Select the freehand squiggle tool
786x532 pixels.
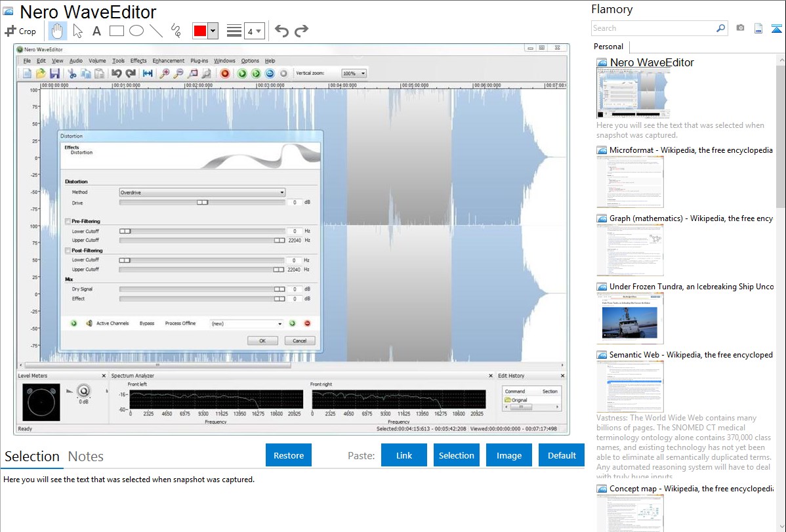pos(176,31)
